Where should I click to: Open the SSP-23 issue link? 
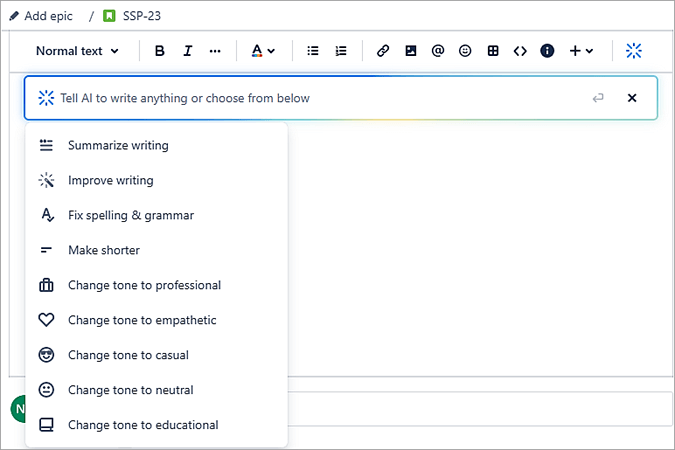click(x=140, y=17)
